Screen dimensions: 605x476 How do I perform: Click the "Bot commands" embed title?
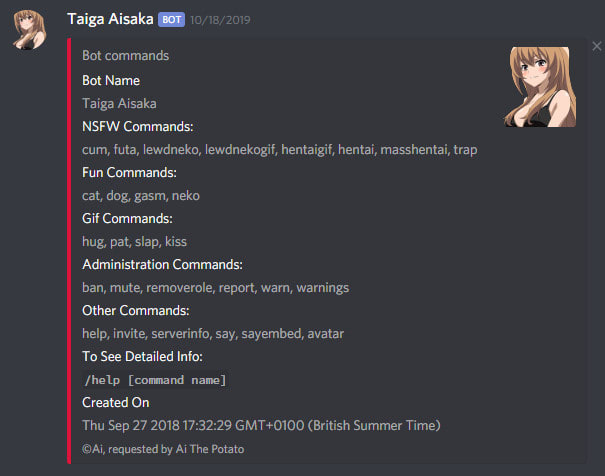[x=125, y=56]
